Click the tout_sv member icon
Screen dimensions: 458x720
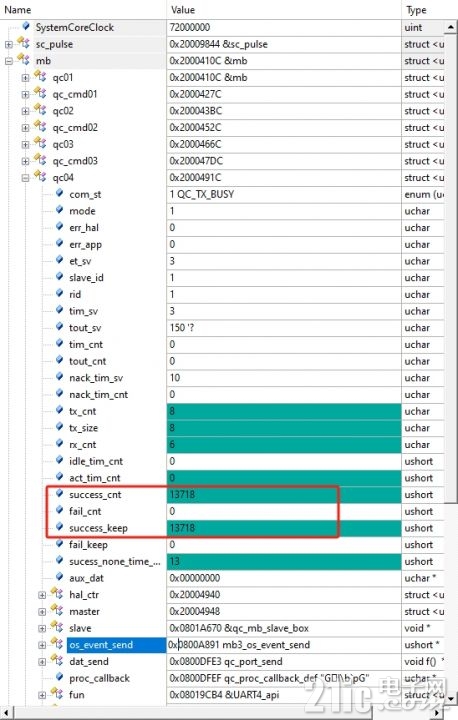(59, 326)
